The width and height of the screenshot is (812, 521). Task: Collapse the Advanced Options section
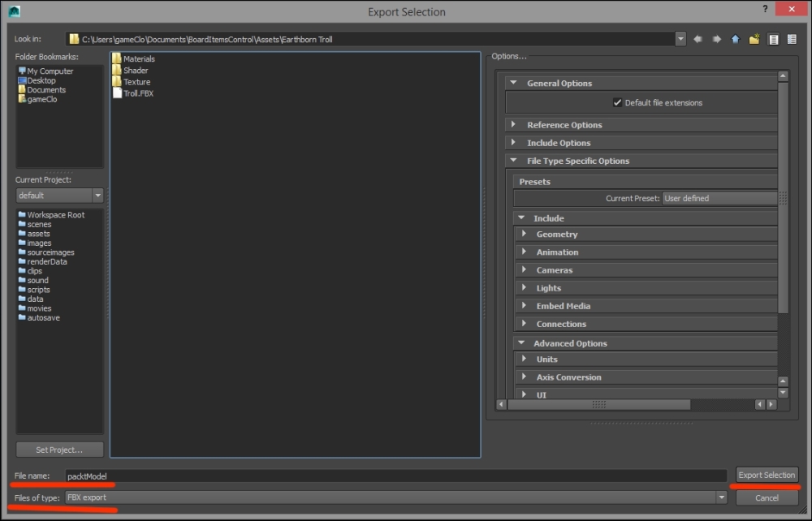[521, 343]
